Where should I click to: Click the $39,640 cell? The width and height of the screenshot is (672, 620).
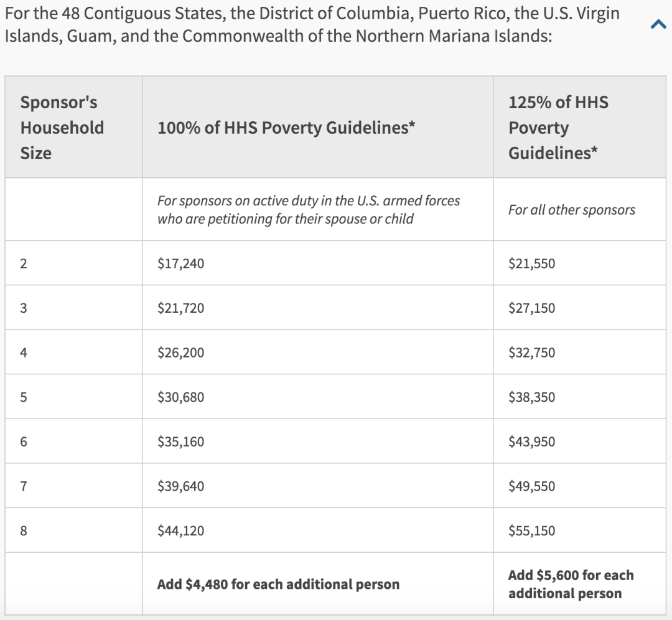click(x=181, y=486)
